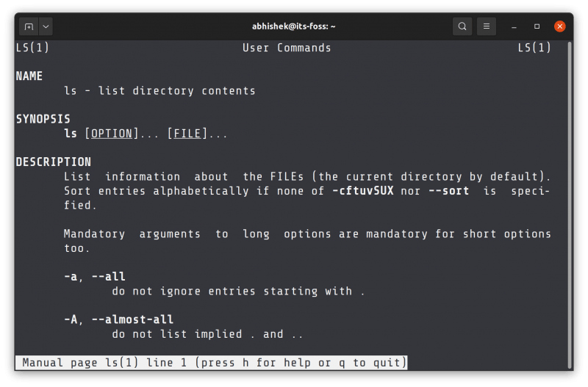Image resolution: width=588 pixels, height=387 pixels.
Task: Expand the dropdown arrow beside new tab
Action: [x=46, y=26]
